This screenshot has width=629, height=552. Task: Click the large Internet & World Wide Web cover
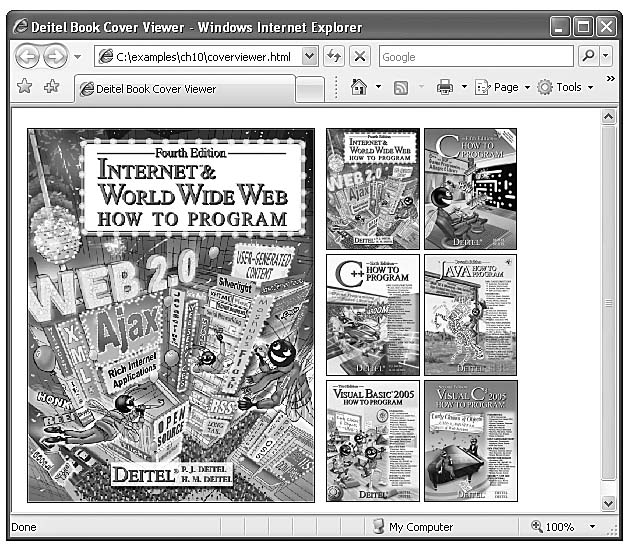171,315
